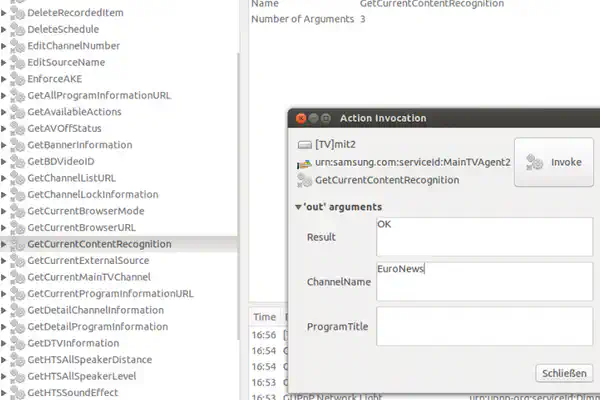Click into the ChannelName text field

click(x=483, y=281)
